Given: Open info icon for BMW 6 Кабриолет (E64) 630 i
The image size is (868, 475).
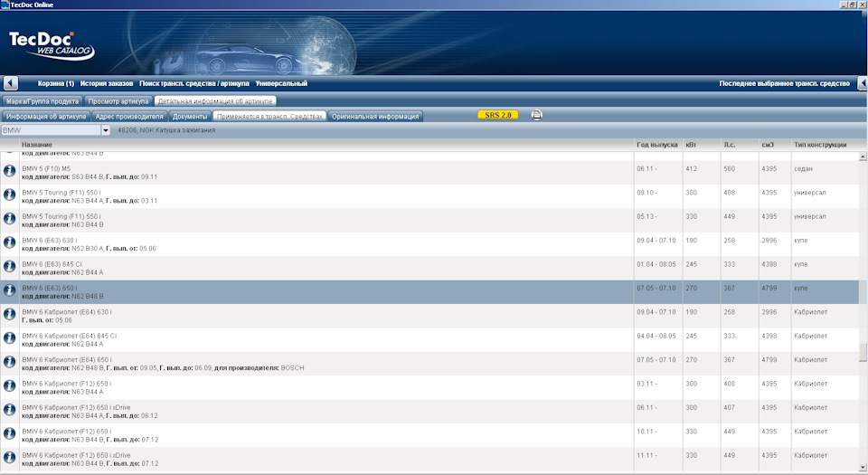Looking at the screenshot, I should point(10,315).
